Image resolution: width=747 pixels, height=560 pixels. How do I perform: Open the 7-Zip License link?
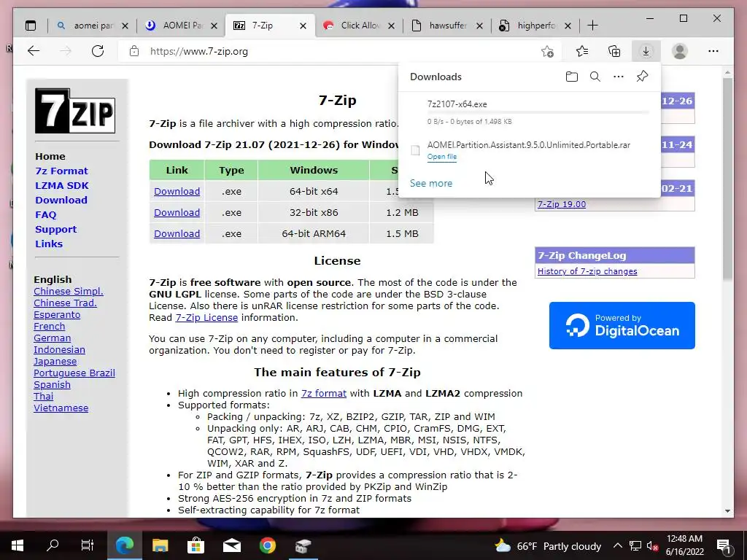(x=206, y=318)
